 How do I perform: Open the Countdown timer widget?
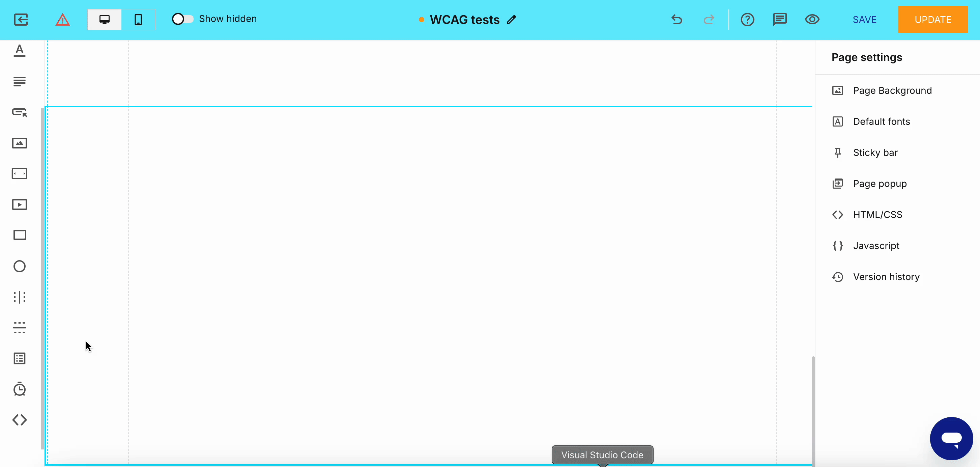(20, 389)
